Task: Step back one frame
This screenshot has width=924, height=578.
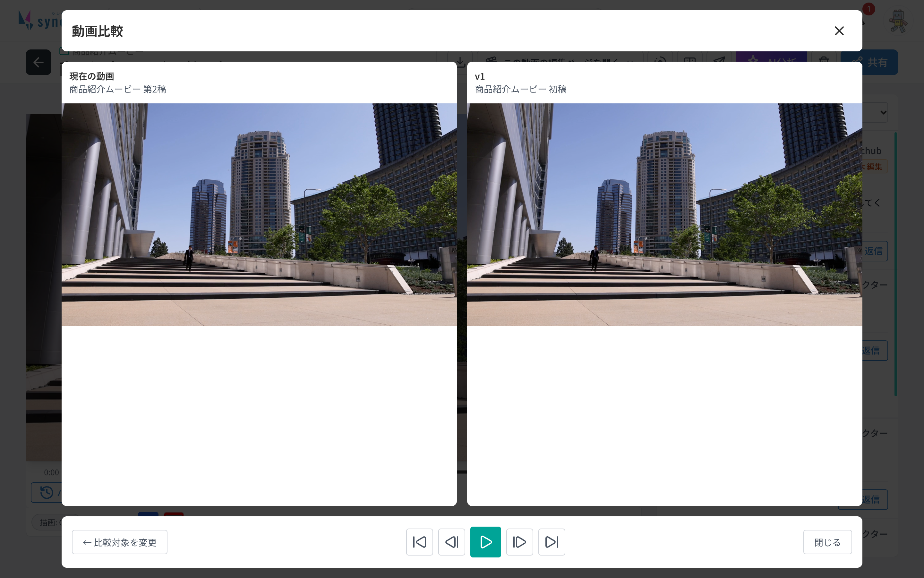Action: [451, 542]
